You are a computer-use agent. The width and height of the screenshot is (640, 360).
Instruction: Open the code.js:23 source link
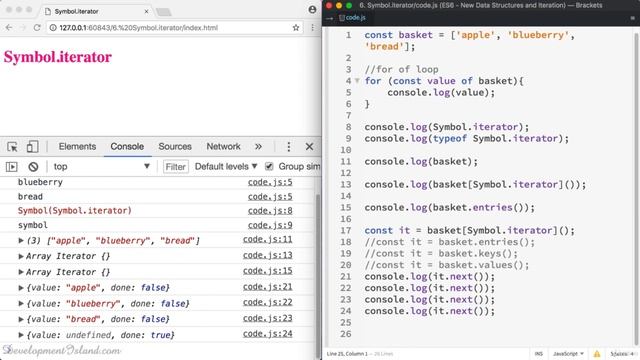pos(267,318)
